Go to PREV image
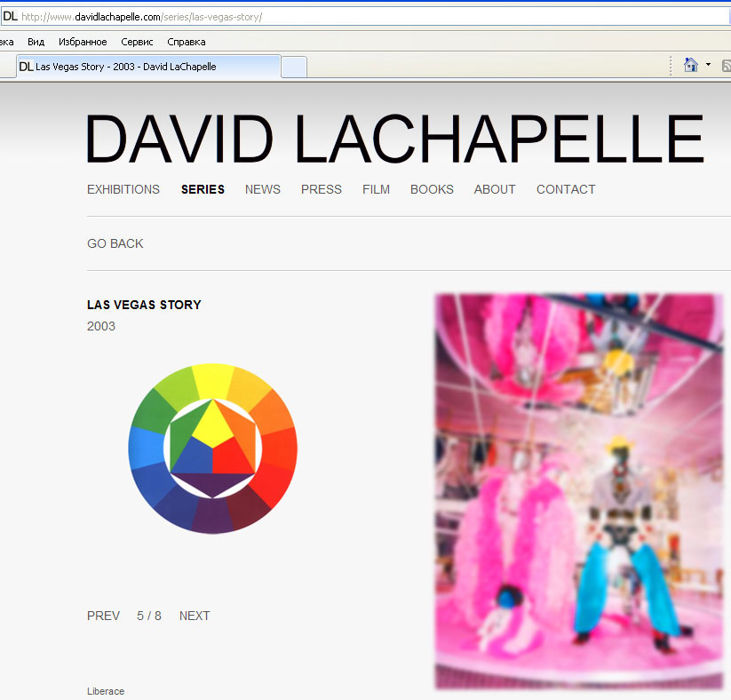 [x=103, y=616]
